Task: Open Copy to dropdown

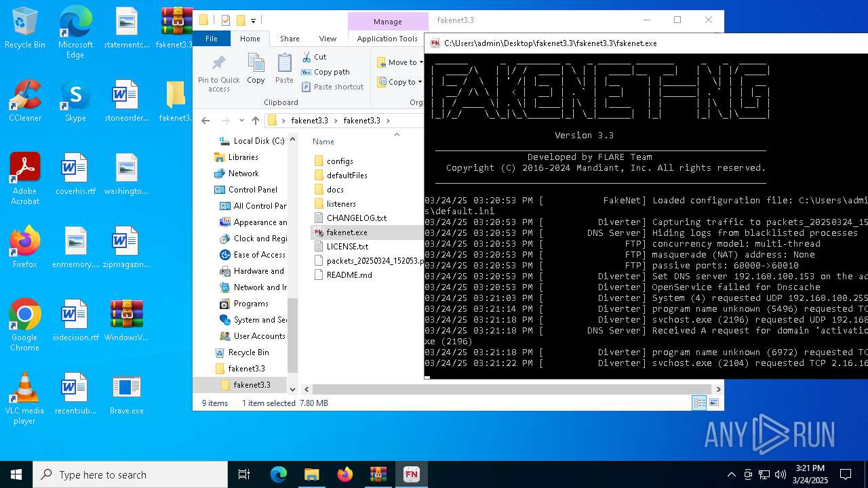Action: pos(400,82)
